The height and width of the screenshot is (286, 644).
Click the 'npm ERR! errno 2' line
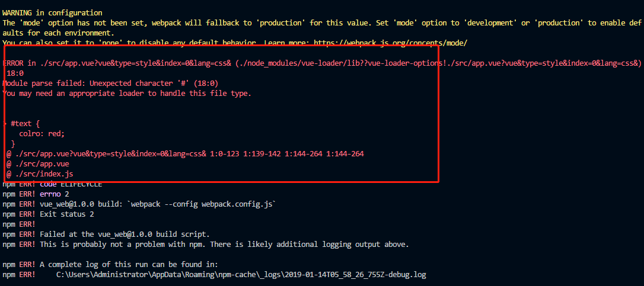click(x=36, y=194)
